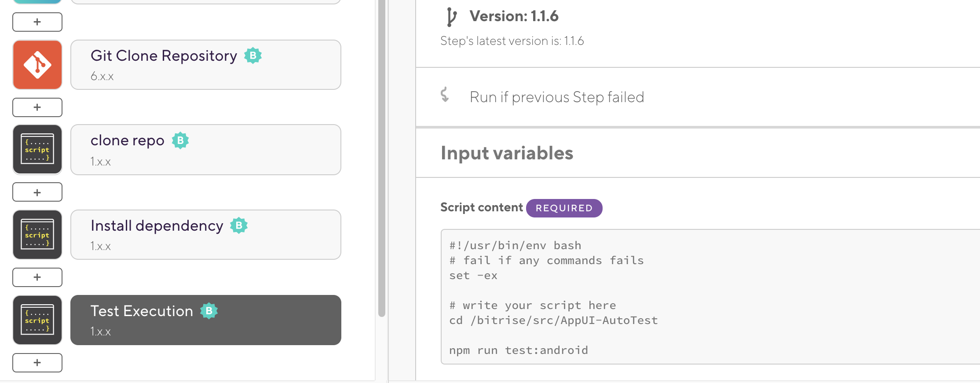Collapse the Input variables section
Viewport: 980px width, 383px height.
click(507, 153)
